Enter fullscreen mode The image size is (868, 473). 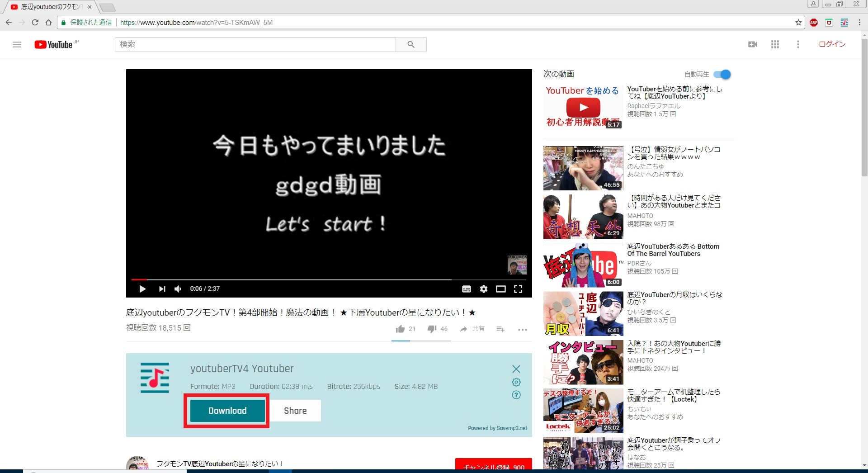[518, 289]
